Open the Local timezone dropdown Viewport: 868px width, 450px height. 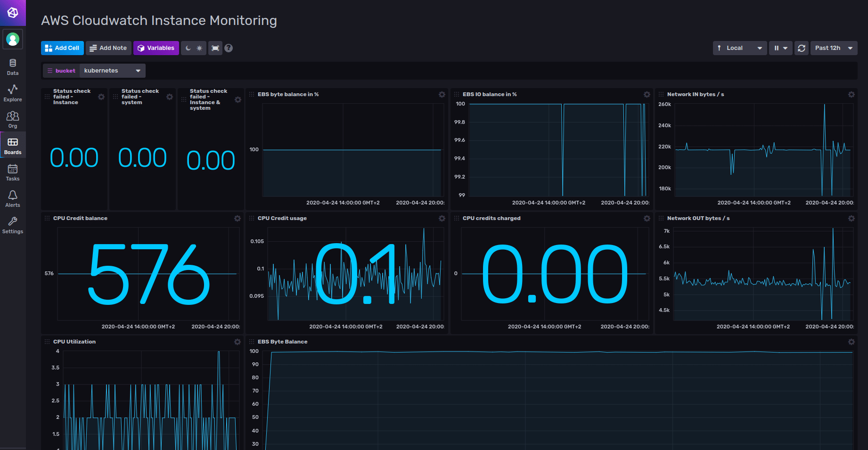[739, 48]
